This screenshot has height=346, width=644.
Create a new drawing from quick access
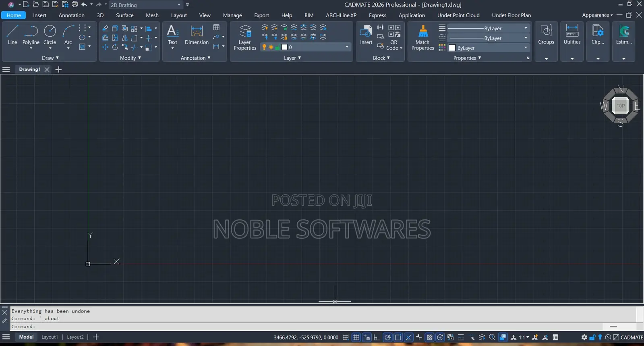(x=26, y=4)
